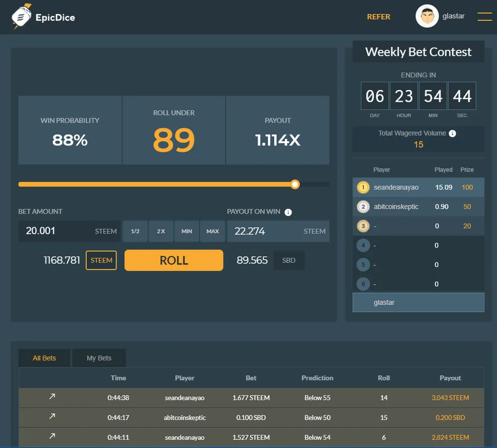Switch betting currency to SBD
The width and height of the screenshot is (497, 448).
[x=289, y=260]
